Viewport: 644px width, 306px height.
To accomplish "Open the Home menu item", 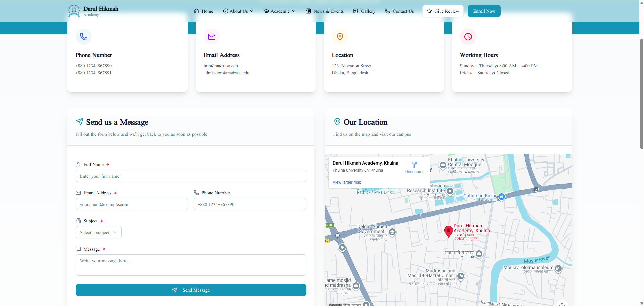I will pos(203,11).
